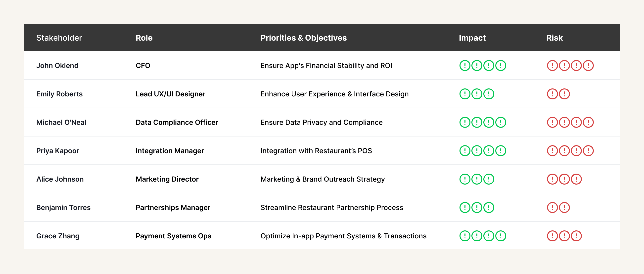Viewport: 644px width, 274px height.
Task: Click the fourth green impact icon for John Oklend
Action: 501,66
